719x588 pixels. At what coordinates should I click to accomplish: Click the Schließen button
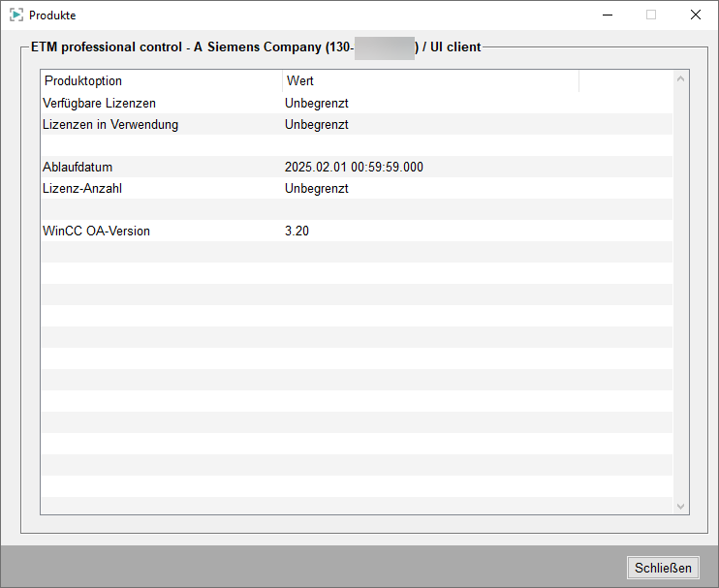[663, 568]
